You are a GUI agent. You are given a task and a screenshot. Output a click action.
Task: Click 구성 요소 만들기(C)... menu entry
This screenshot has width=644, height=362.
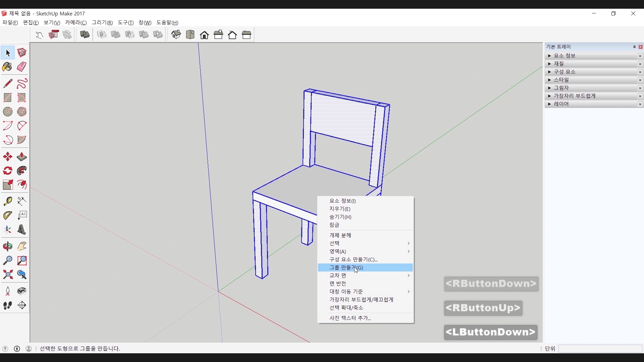[x=354, y=259]
